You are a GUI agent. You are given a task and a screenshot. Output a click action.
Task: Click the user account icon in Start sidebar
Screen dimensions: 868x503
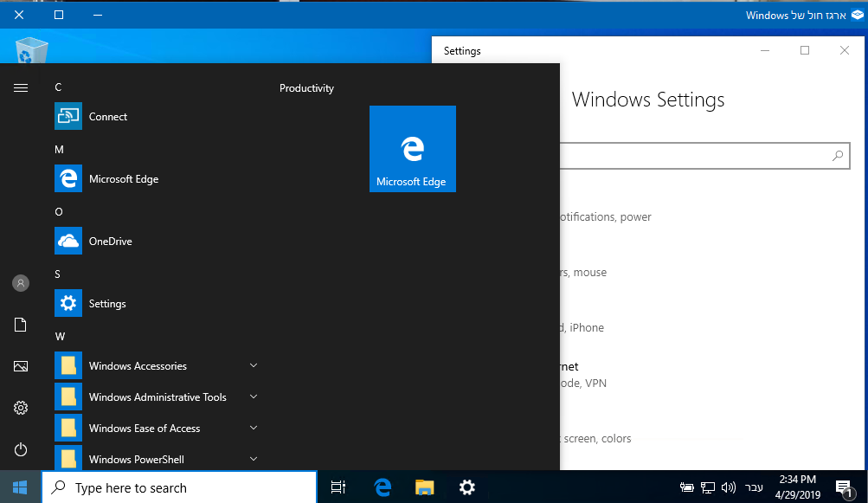tap(21, 283)
